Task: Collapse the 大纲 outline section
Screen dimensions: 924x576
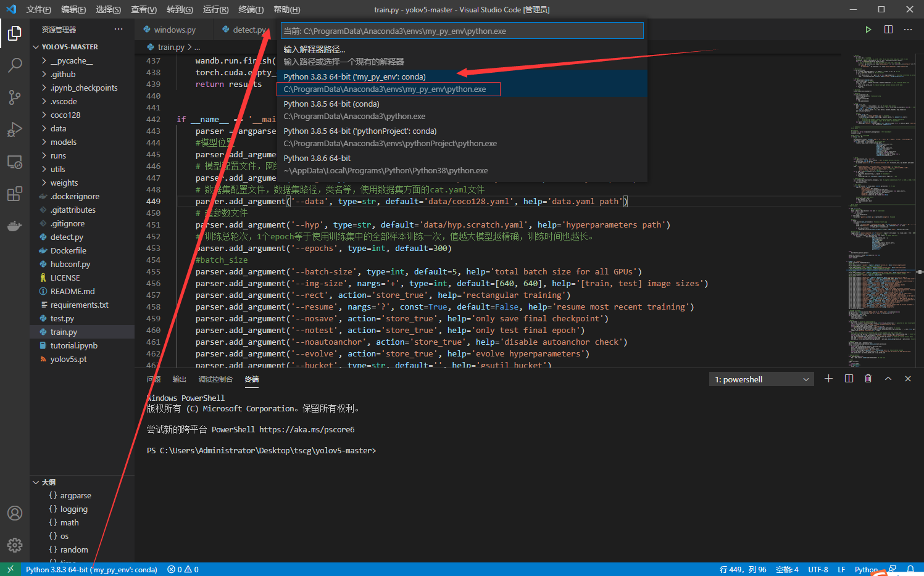Action: [x=82, y=482]
